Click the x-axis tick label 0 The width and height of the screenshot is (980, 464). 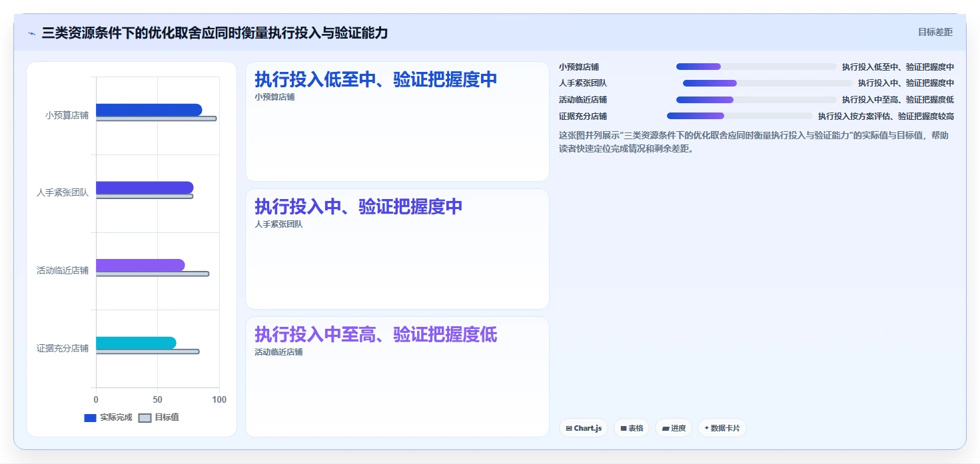click(96, 400)
